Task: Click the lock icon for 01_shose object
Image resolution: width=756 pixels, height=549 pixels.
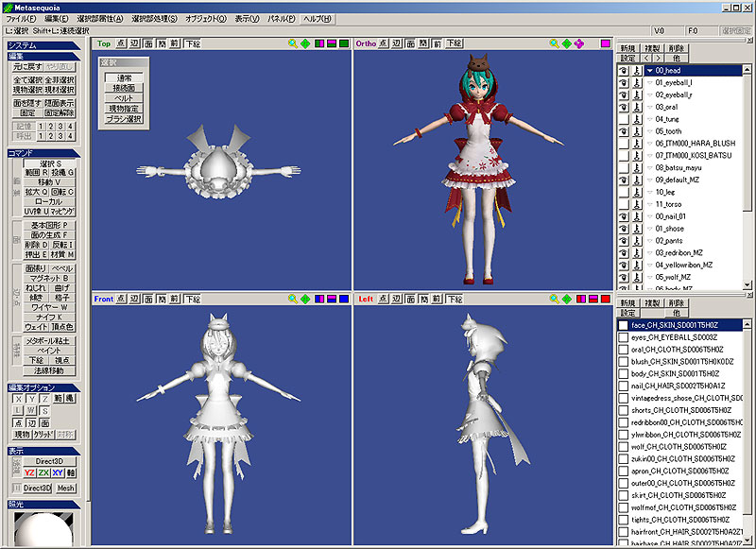Action: click(637, 229)
